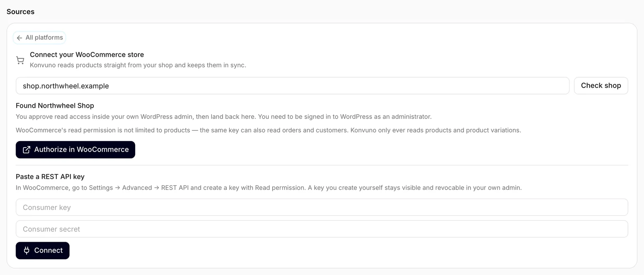
Task: Go back to All platforms
Action: [x=39, y=37]
